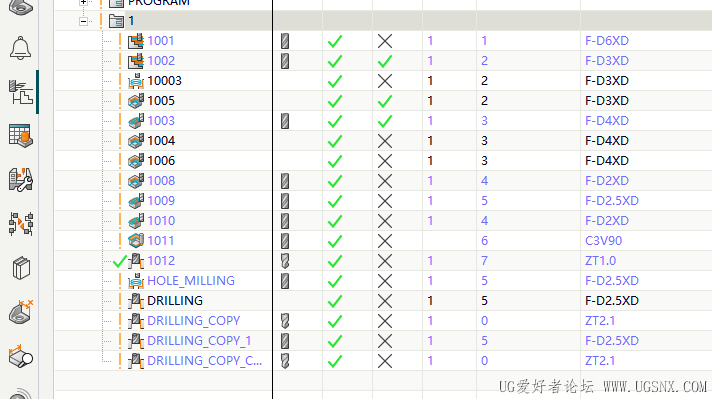
Task: Select operation 10003 in the tree
Action: click(x=164, y=81)
